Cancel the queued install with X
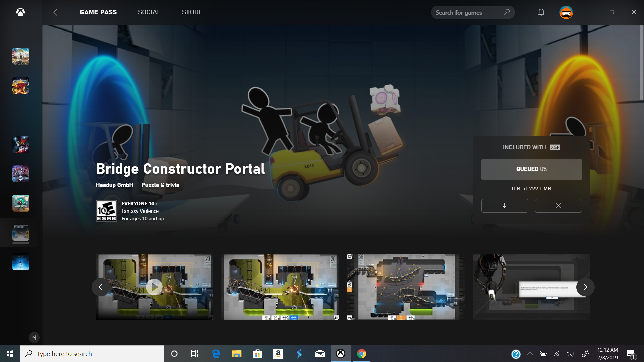This screenshot has width=644, height=362. 558,206
